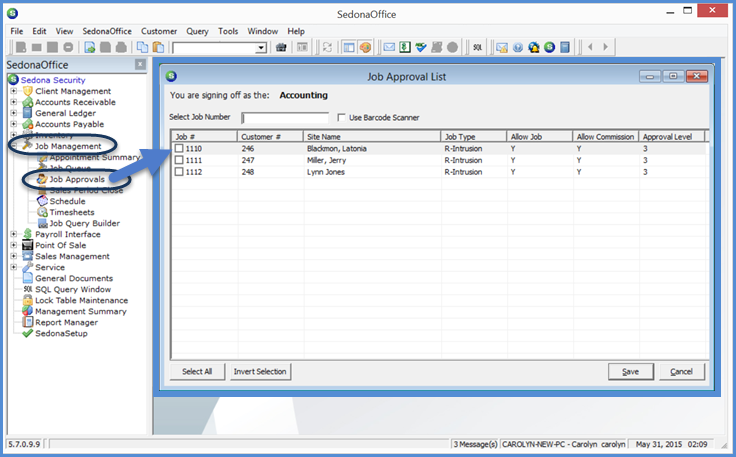Image resolution: width=736 pixels, height=457 pixels.
Task: Click the blue help circle toolbar icon
Action: (518, 47)
